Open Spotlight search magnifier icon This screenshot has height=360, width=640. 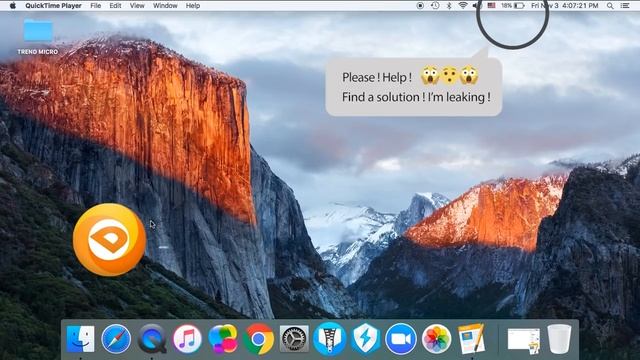click(x=610, y=6)
